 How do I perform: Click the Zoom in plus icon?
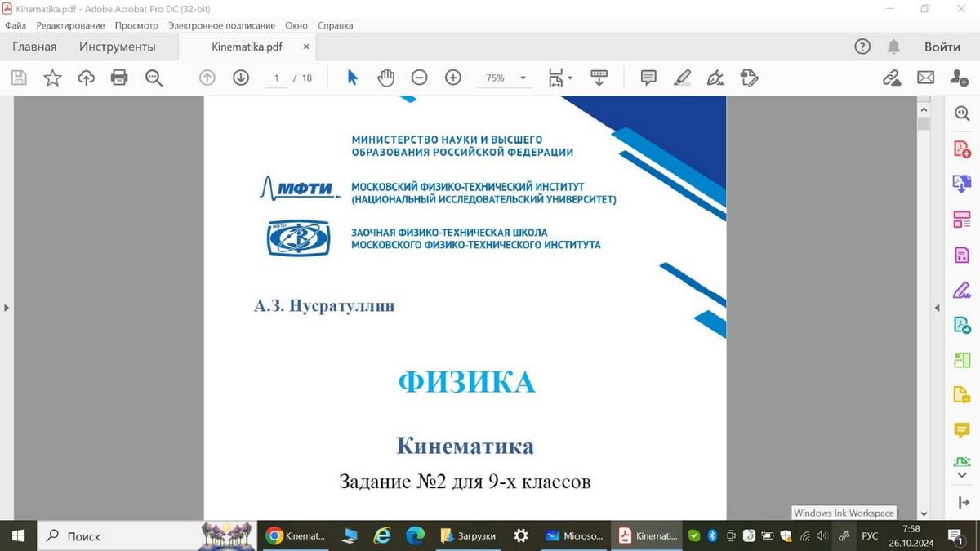pyautogui.click(x=453, y=78)
